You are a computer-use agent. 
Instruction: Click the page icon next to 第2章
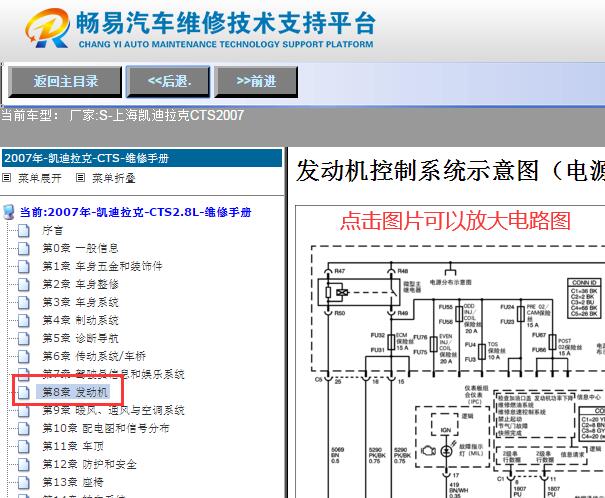point(24,285)
